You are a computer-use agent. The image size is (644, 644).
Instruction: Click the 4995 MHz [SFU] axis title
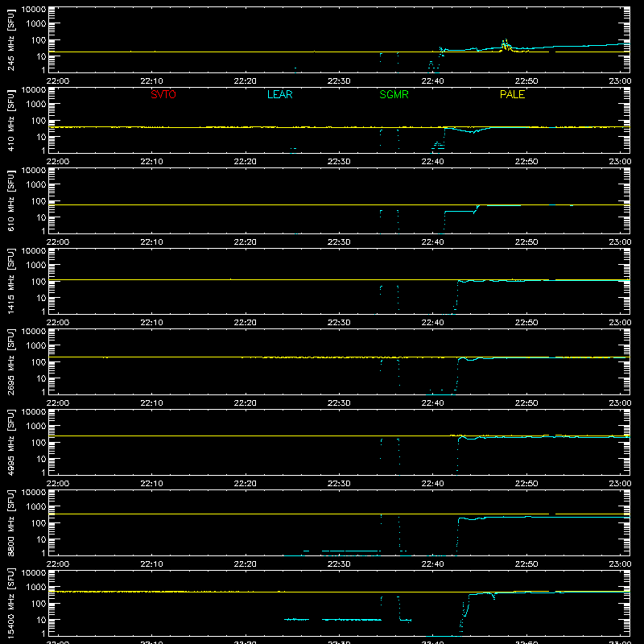(x=11, y=442)
